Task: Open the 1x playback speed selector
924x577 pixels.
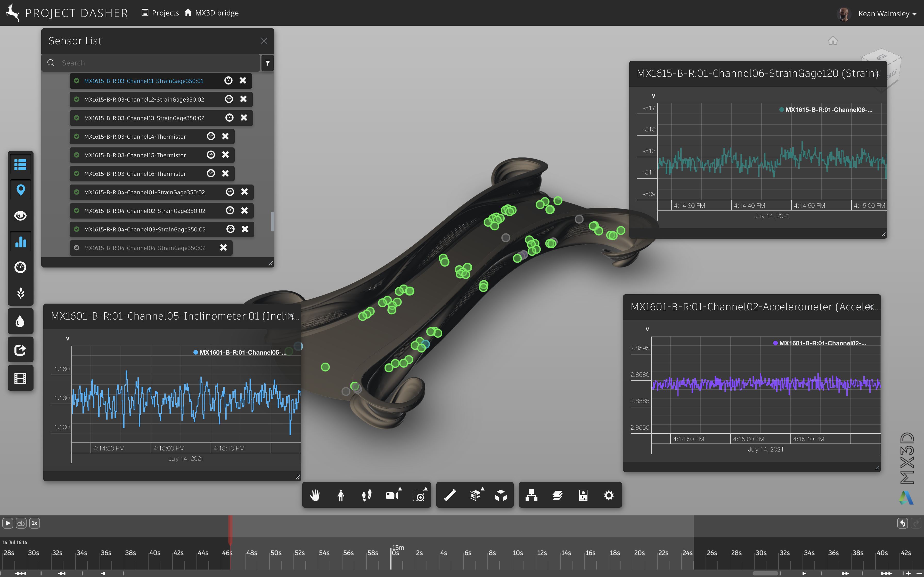Action: click(x=34, y=523)
